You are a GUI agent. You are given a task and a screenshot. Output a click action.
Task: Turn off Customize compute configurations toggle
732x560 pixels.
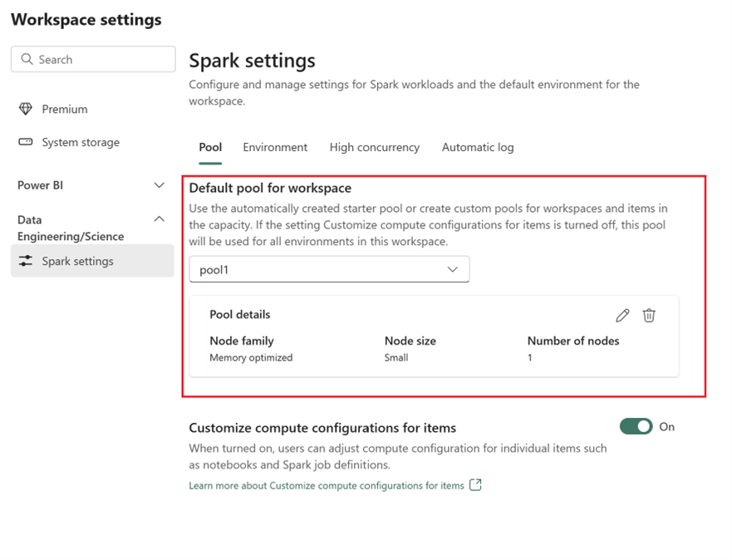pyautogui.click(x=636, y=427)
